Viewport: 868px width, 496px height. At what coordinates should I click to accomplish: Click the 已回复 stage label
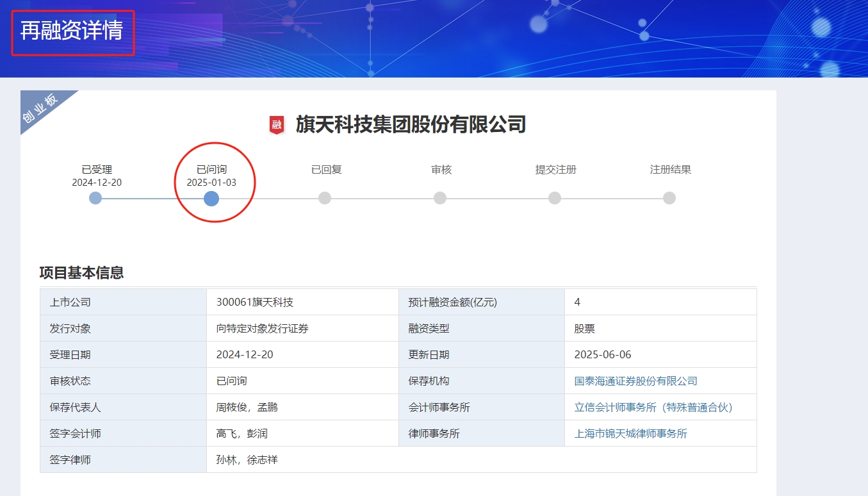[x=327, y=170]
